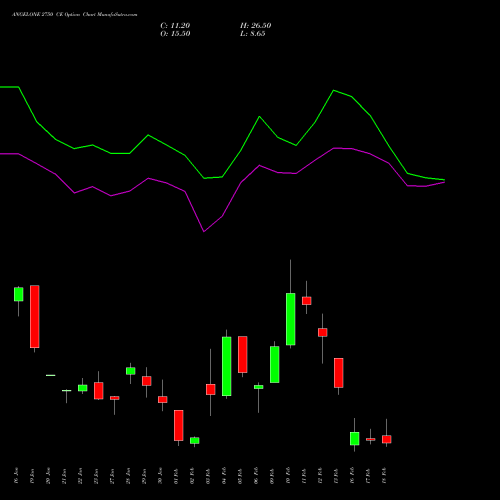The height and width of the screenshot is (500, 500).
Task: Click the 19 Jan date label
Action: (x=32, y=476)
